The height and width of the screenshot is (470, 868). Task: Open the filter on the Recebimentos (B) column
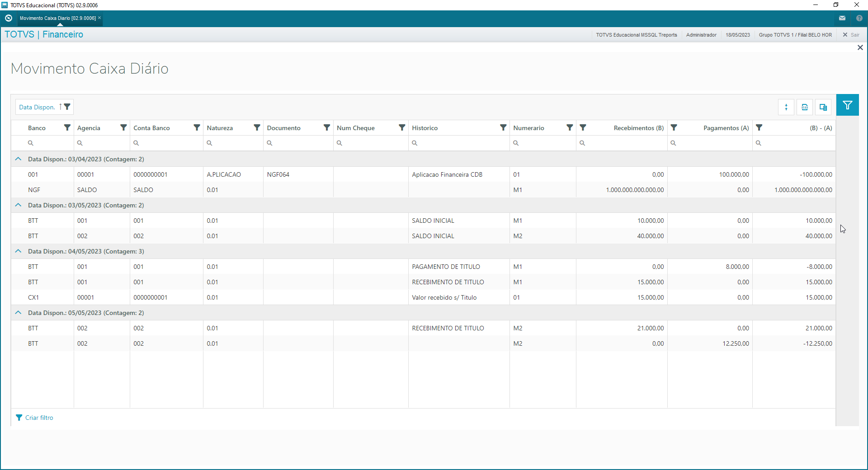point(583,127)
